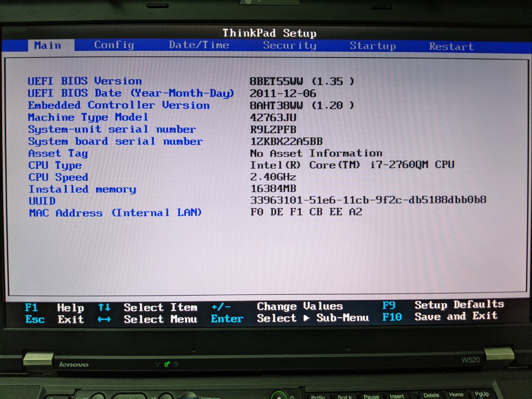Click the F1 Help key hint
The width and height of the screenshot is (532, 399).
tap(54, 308)
